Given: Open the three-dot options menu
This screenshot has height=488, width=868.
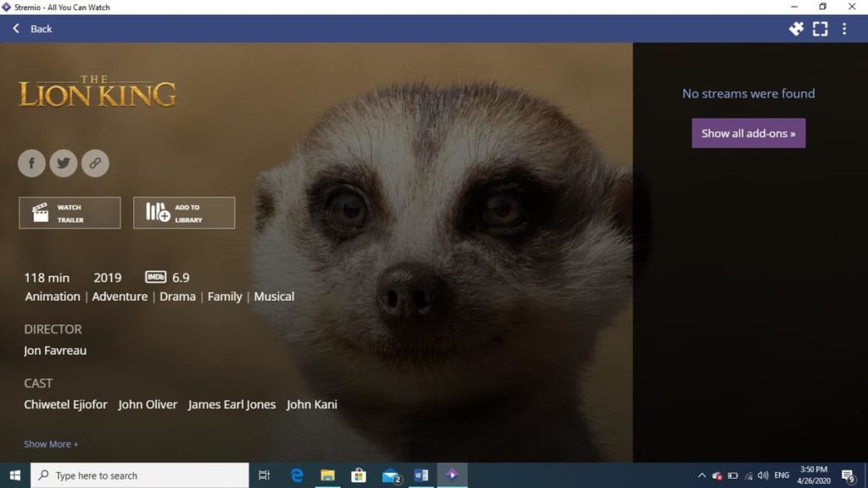Looking at the screenshot, I should (844, 29).
